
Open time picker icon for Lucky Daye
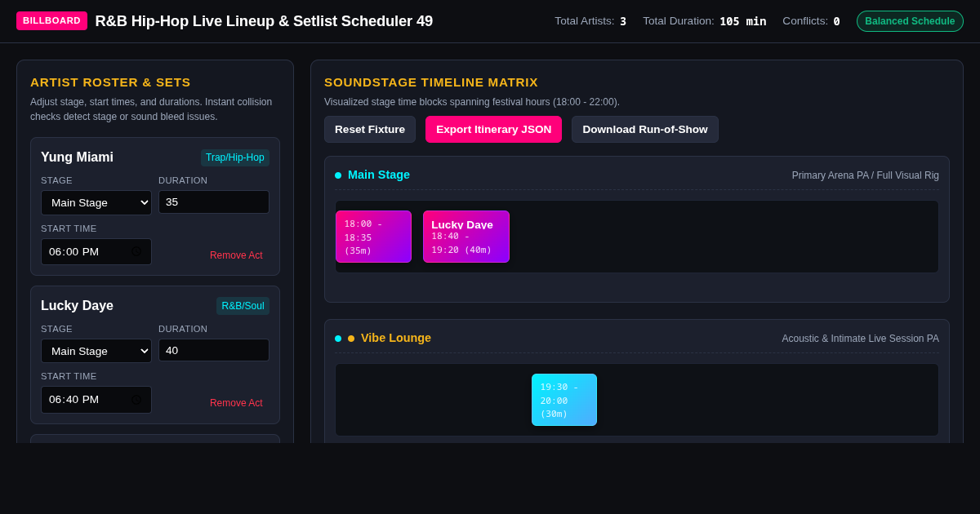point(136,400)
